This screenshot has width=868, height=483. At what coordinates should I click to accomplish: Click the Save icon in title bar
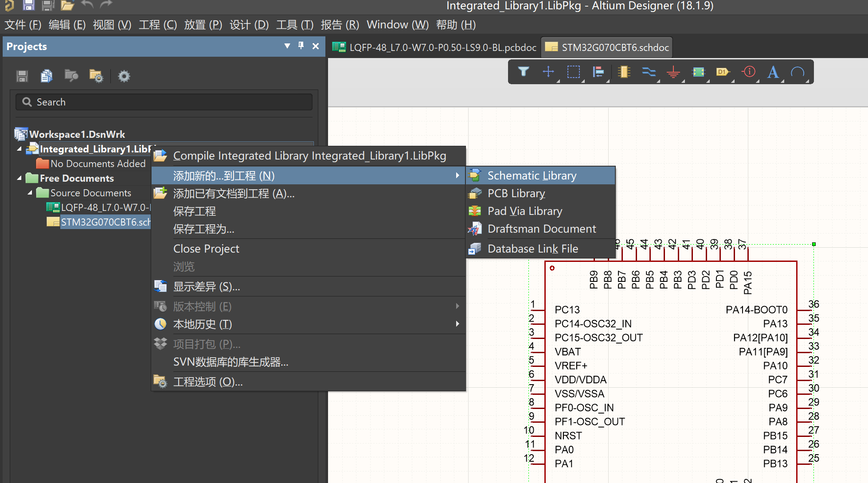click(x=29, y=5)
